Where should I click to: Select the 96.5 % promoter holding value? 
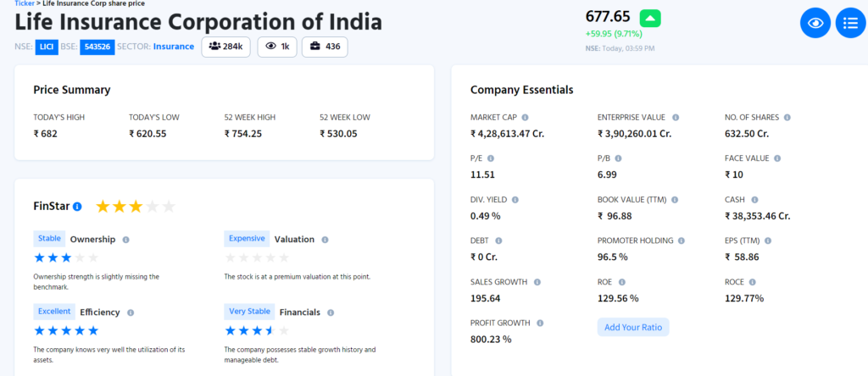[x=613, y=257]
